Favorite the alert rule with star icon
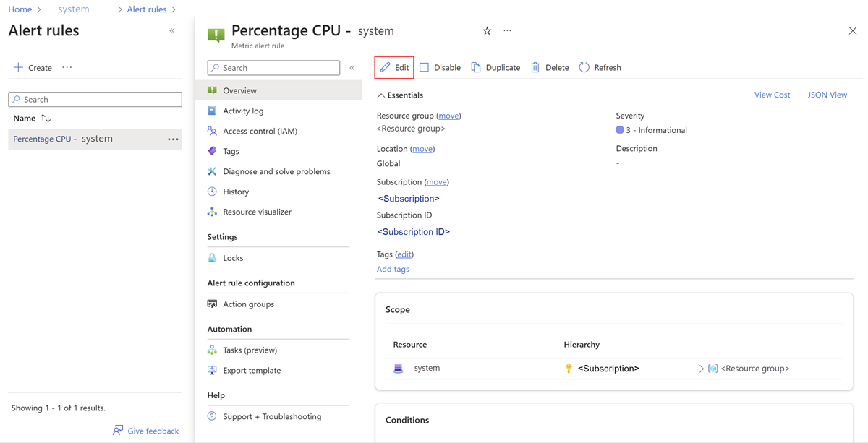Viewport: 868px width, 443px height. [x=487, y=31]
